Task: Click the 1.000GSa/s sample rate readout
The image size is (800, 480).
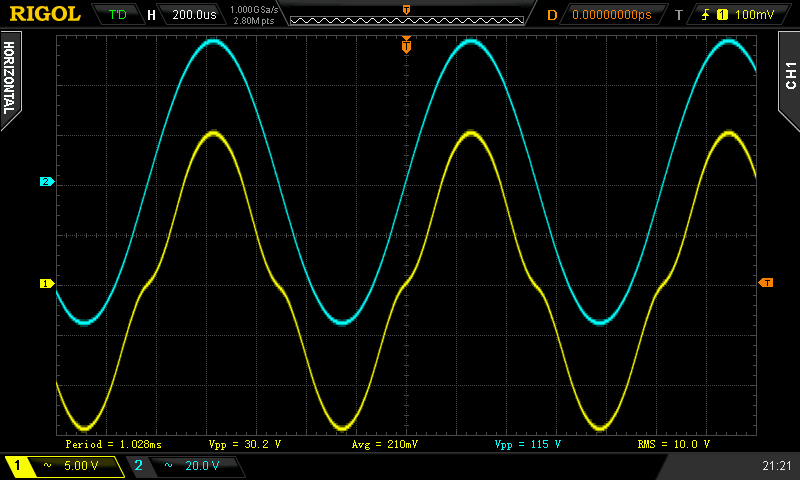Action: pos(254,10)
